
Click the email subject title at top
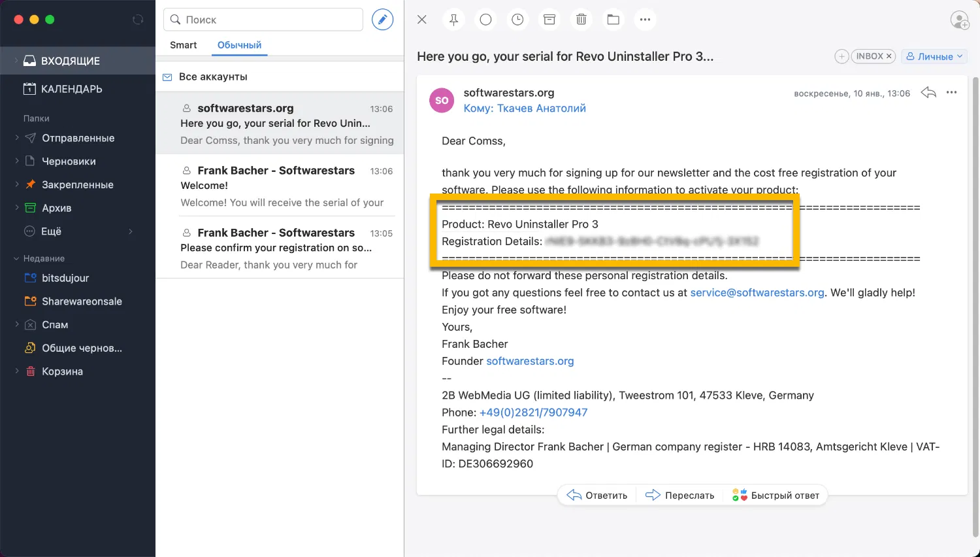565,57
